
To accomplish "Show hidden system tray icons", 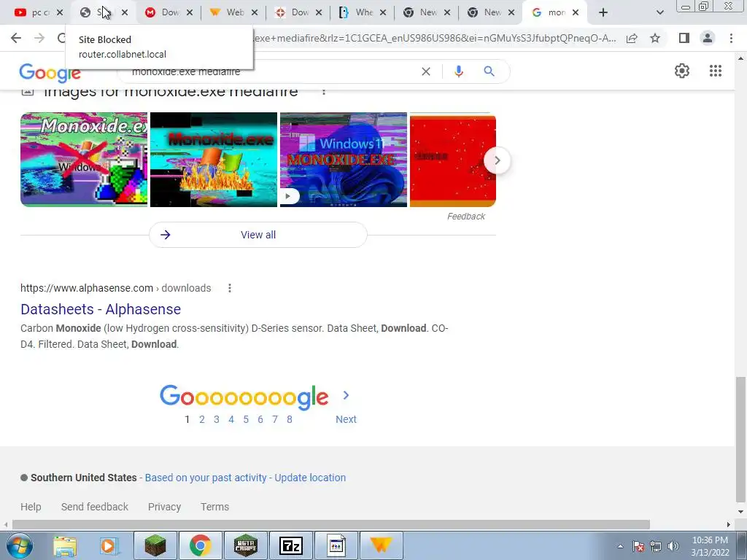I will 620,546.
